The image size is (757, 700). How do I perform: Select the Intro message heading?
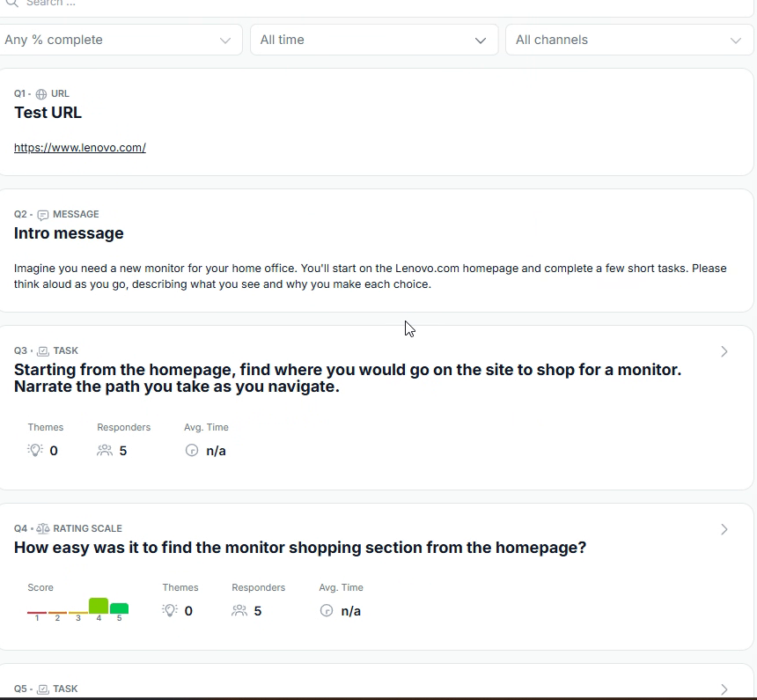(69, 233)
